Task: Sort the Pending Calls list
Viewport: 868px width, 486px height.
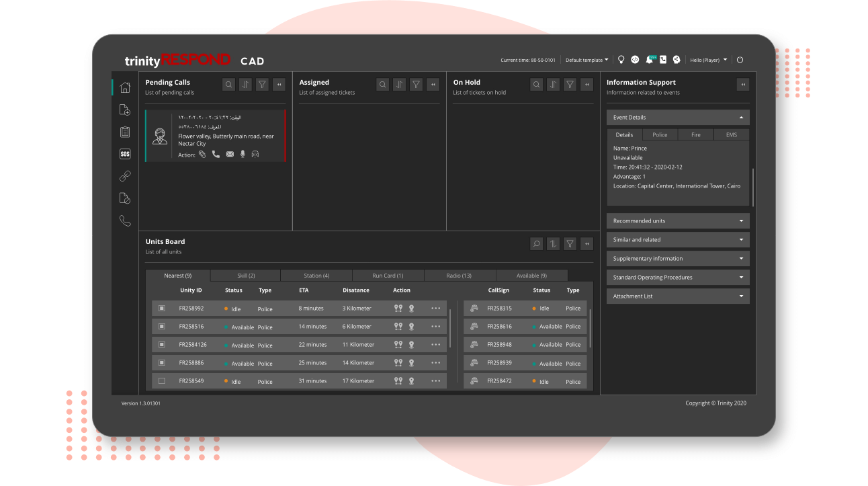Action: pos(246,84)
